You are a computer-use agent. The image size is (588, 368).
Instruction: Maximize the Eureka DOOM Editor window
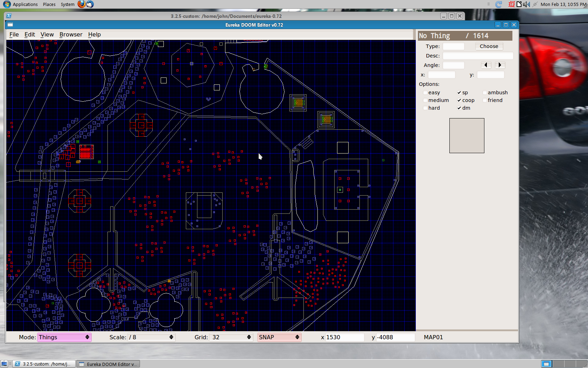click(506, 25)
